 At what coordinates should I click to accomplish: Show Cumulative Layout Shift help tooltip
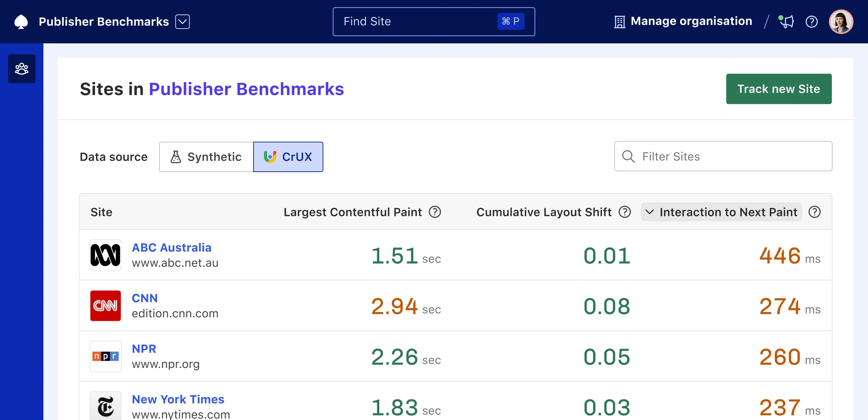coord(624,212)
